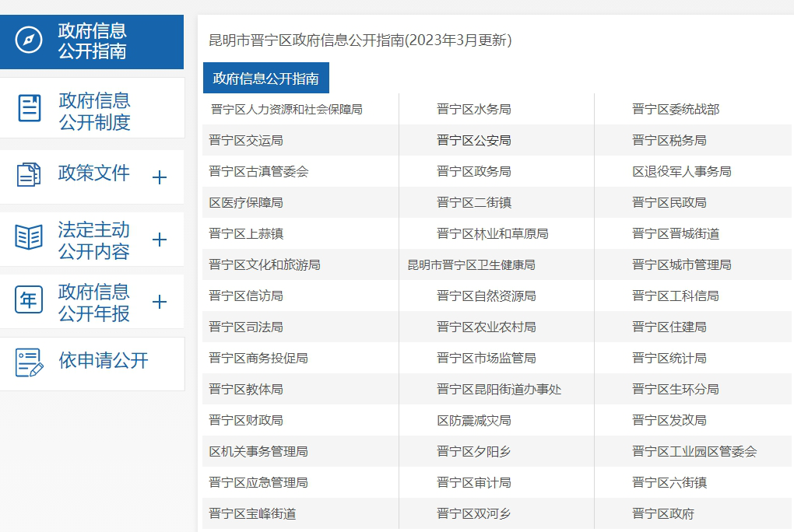794x532 pixels.
Task: Go to 政府信息公开年报 in sidebar
Action: pyautogui.click(x=92, y=302)
